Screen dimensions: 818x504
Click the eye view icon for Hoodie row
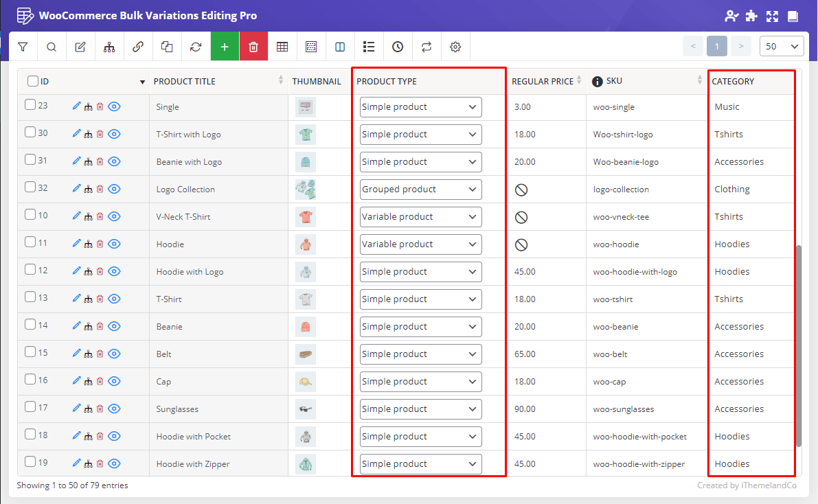114,244
